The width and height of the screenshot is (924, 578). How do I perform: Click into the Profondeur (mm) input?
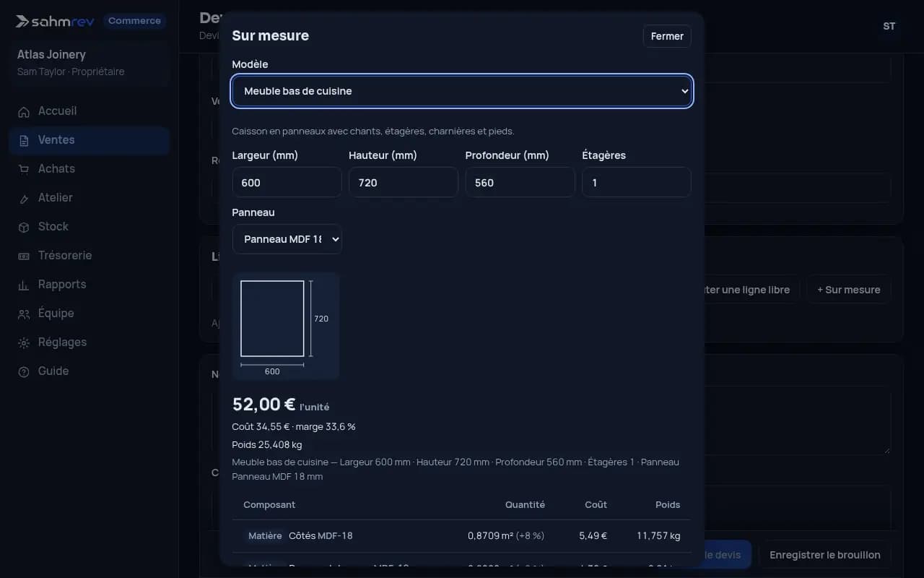520,182
